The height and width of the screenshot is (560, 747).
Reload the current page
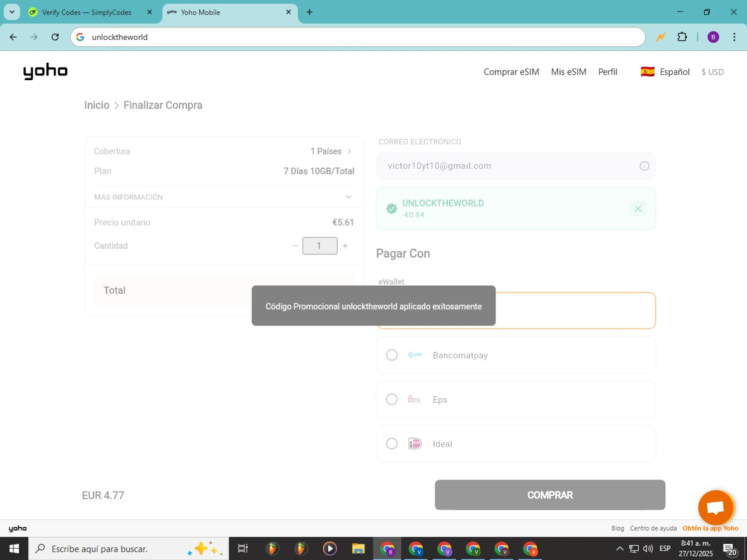[x=55, y=37]
